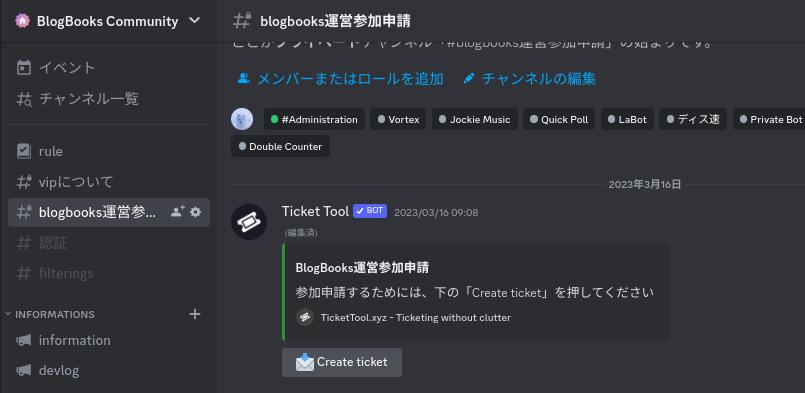This screenshot has height=393, width=805.
Task: Click the Ticket Tool bot avatar
Action: 249,222
